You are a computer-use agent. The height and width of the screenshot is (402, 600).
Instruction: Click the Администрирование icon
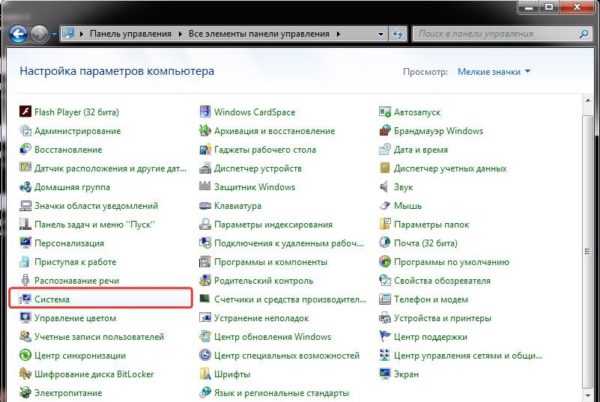coord(25,130)
